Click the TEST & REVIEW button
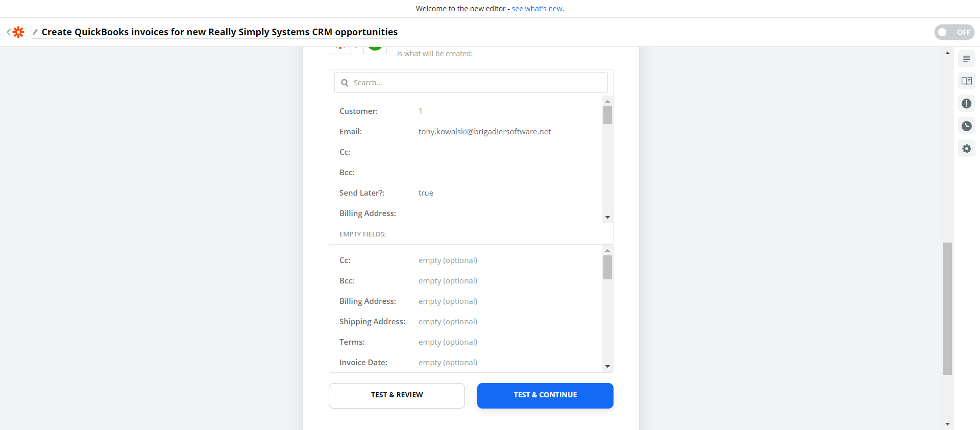The image size is (980, 430). coord(397,395)
